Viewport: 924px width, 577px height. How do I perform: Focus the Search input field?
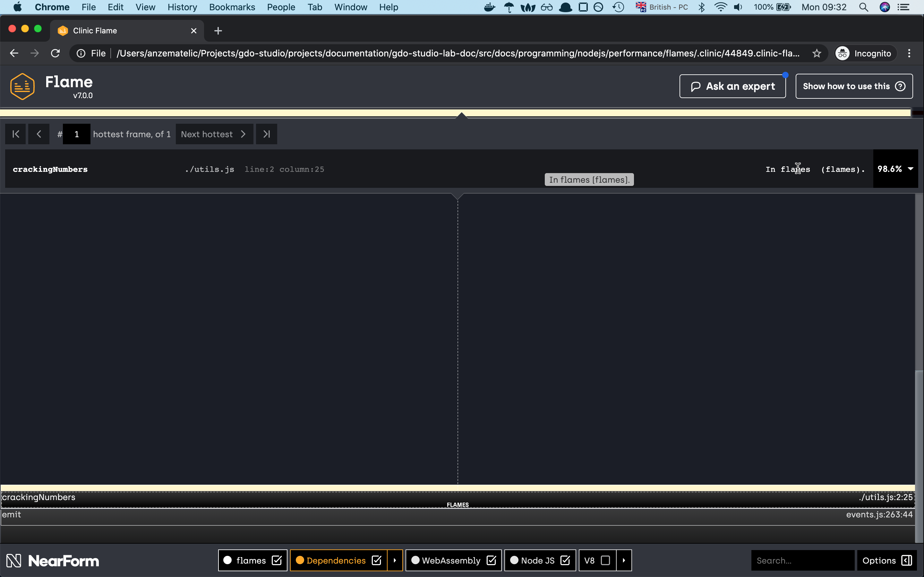tap(802, 560)
